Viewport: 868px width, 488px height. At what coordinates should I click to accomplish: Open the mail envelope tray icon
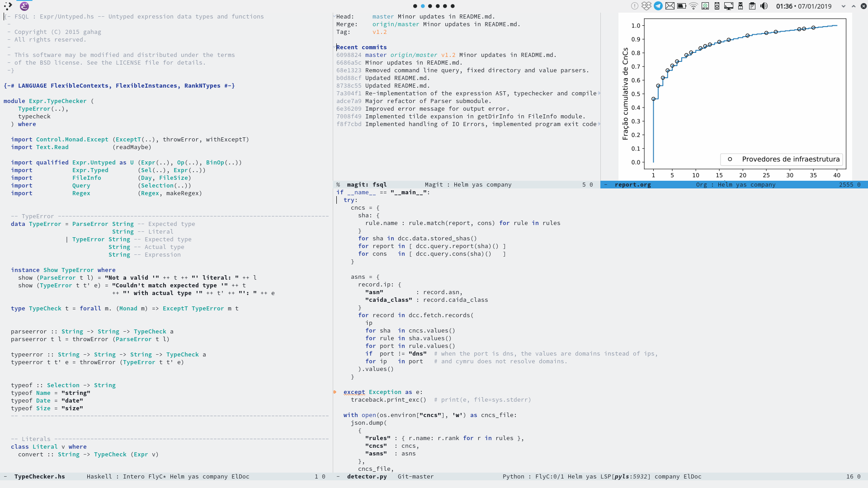(670, 6)
